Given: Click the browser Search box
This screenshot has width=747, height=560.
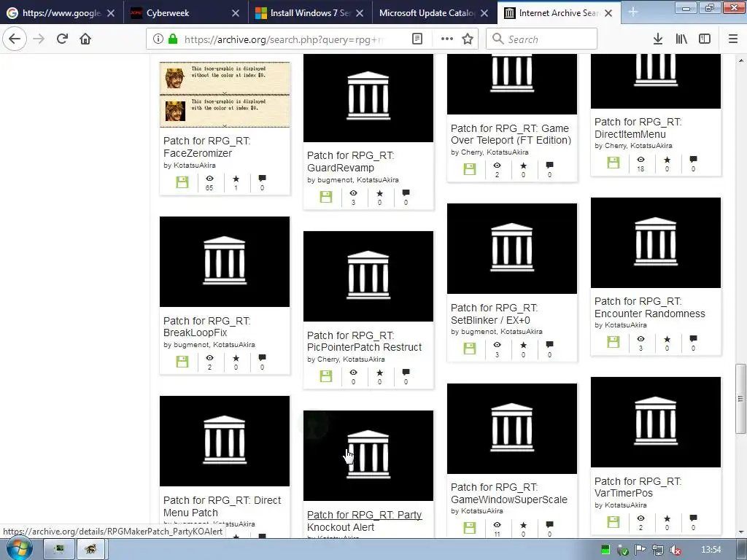Looking at the screenshot, I should click(x=541, y=39).
